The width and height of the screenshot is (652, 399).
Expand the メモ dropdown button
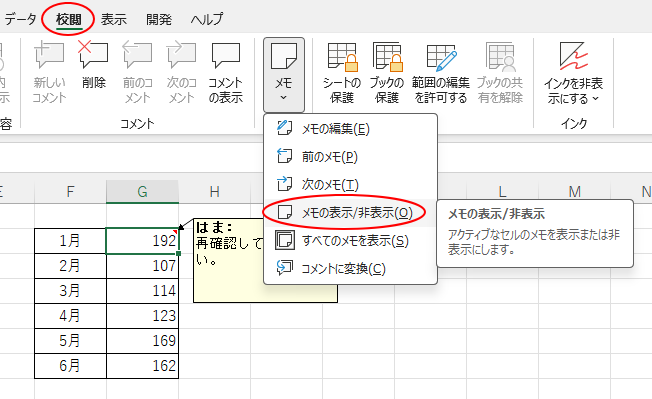pos(284,75)
